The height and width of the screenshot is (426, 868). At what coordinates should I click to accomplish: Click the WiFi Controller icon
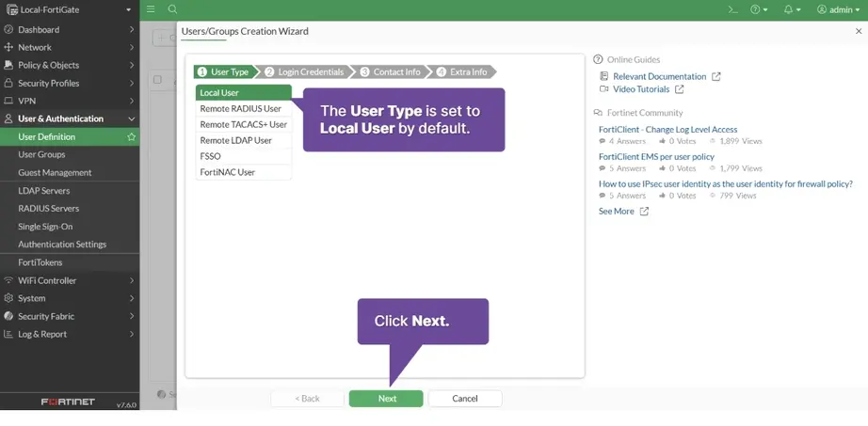(x=8, y=280)
